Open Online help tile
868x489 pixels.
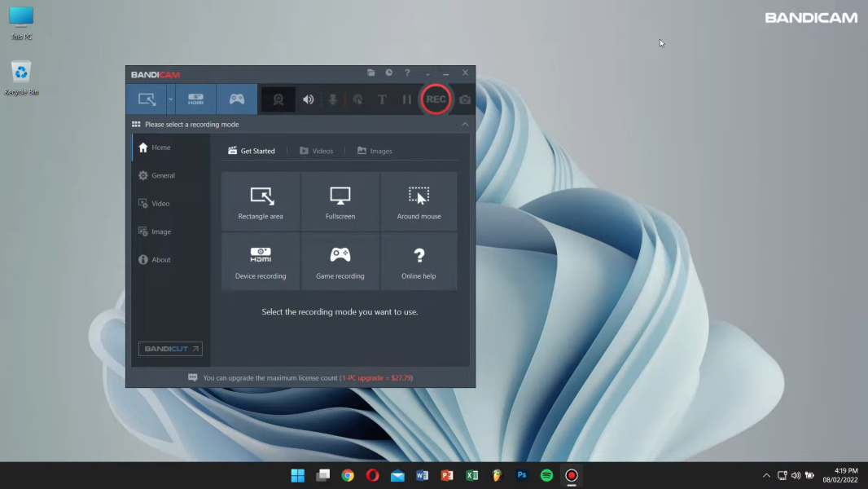click(x=419, y=262)
